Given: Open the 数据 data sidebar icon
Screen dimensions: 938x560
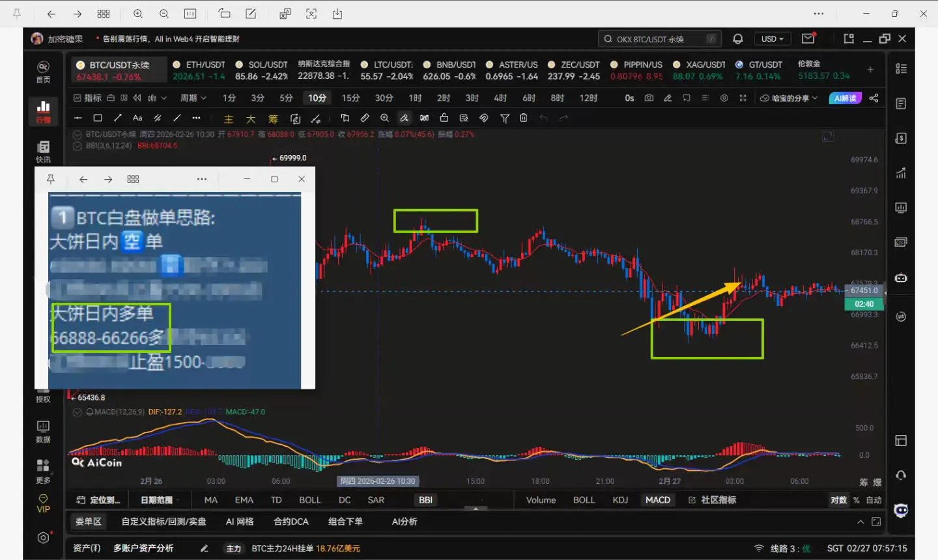Looking at the screenshot, I should [x=43, y=432].
